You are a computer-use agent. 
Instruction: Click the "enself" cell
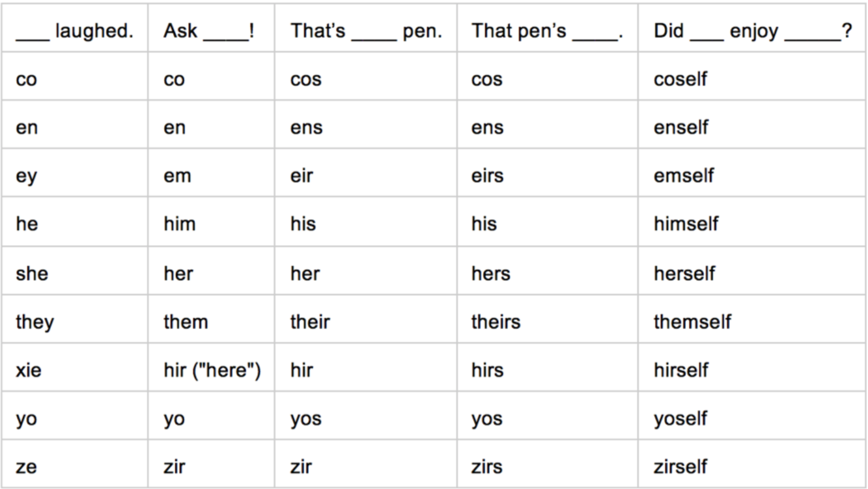point(680,128)
